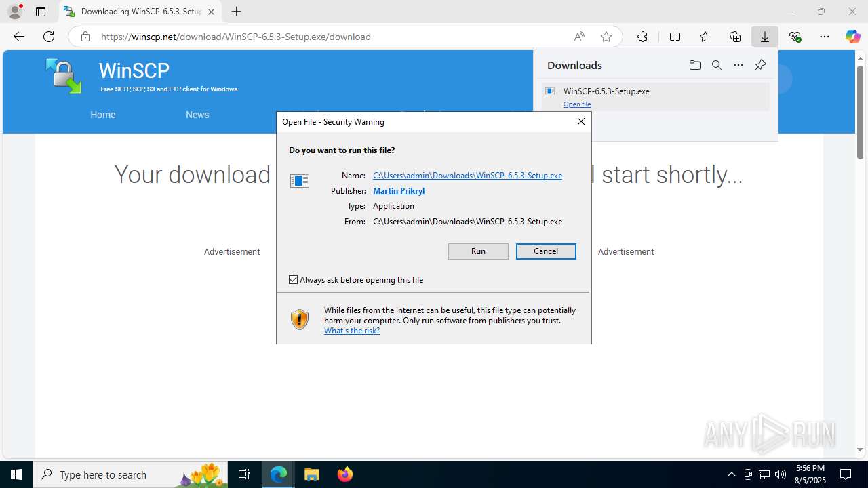This screenshot has height=488, width=868.
Task: Open the Windows Start menu
Action: pos(16,474)
